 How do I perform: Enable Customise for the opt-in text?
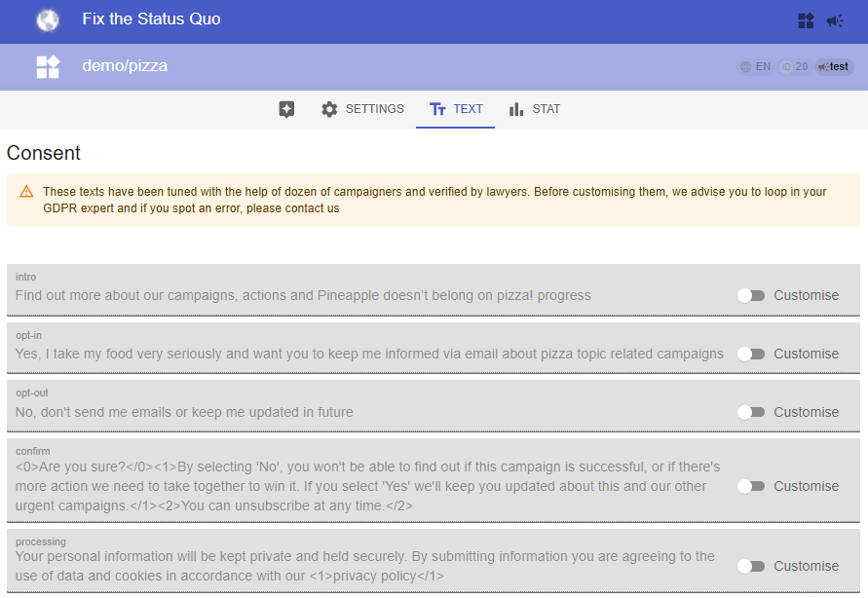pos(751,354)
